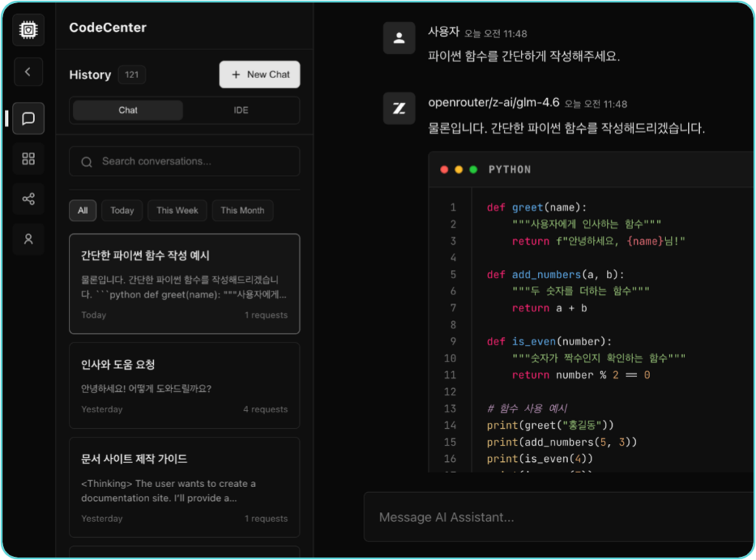The width and height of the screenshot is (756, 560).
Task: Click the CodeCenter title text
Action: [108, 27]
